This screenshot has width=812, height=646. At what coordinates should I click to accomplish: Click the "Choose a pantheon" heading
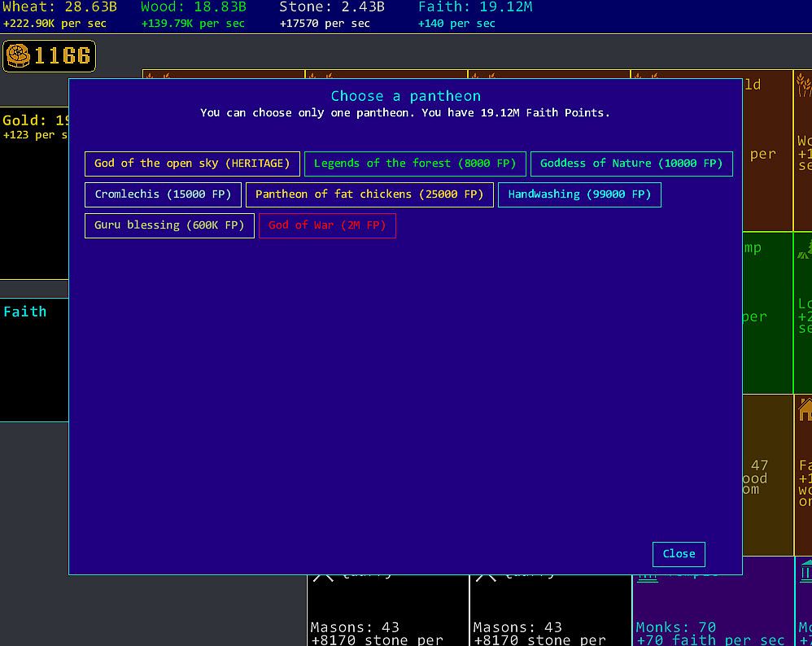point(405,96)
